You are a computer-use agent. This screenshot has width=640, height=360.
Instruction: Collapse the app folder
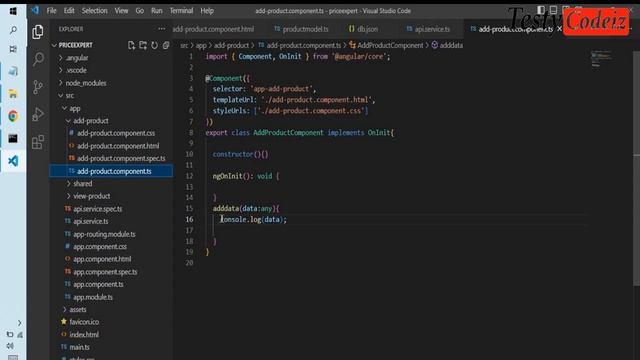pos(75,108)
